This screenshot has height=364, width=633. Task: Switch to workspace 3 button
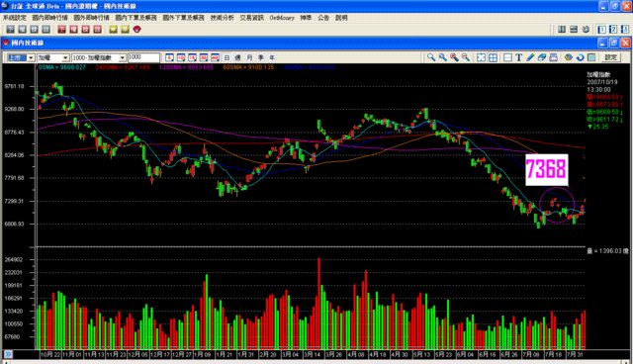pos(625,30)
